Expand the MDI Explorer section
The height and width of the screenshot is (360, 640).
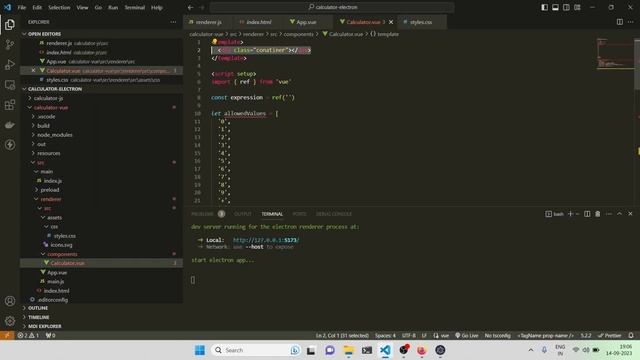[44, 327]
